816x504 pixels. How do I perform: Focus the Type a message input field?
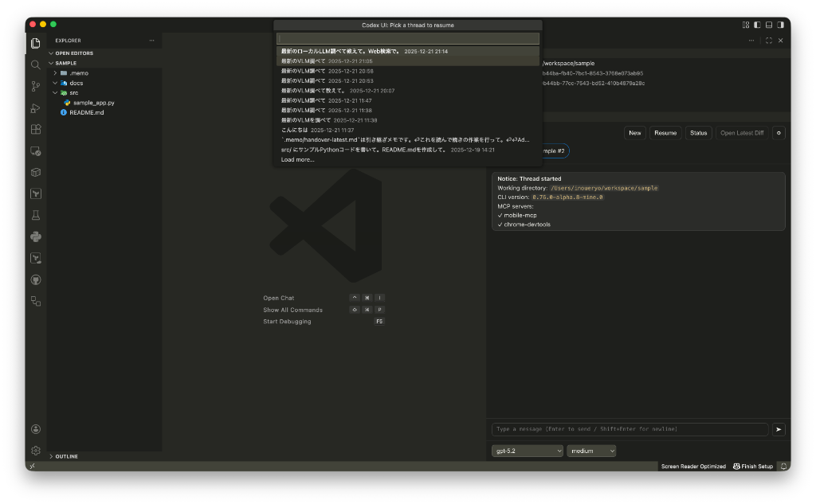coord(630,429)
